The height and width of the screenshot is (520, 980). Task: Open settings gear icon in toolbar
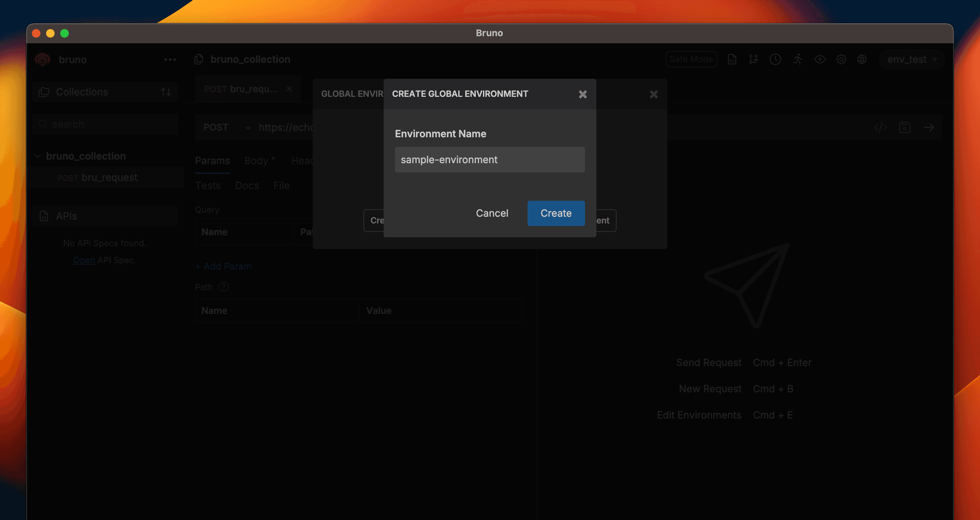click(841, 59)
